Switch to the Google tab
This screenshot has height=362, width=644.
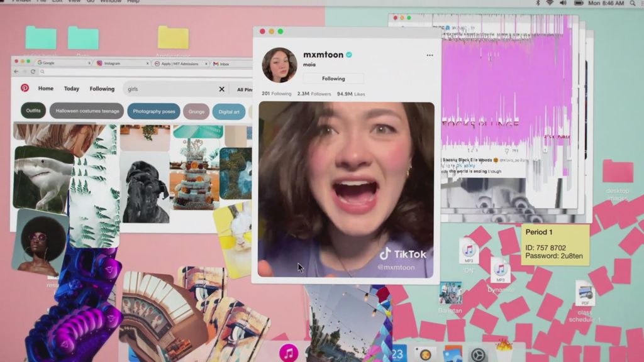coord(64,63)
